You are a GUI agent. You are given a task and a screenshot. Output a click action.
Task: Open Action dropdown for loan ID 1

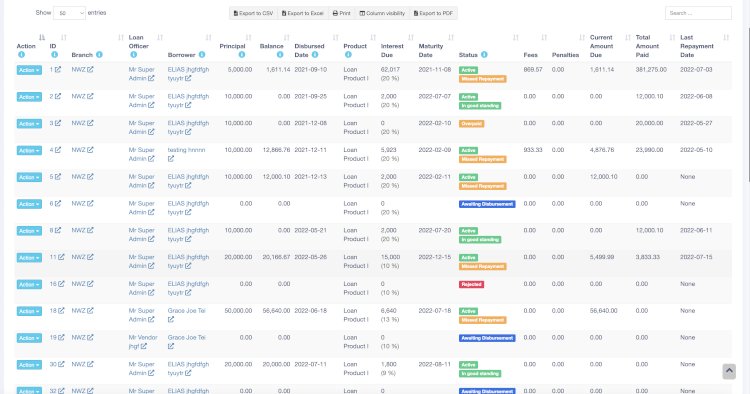[x=29, y=70]
